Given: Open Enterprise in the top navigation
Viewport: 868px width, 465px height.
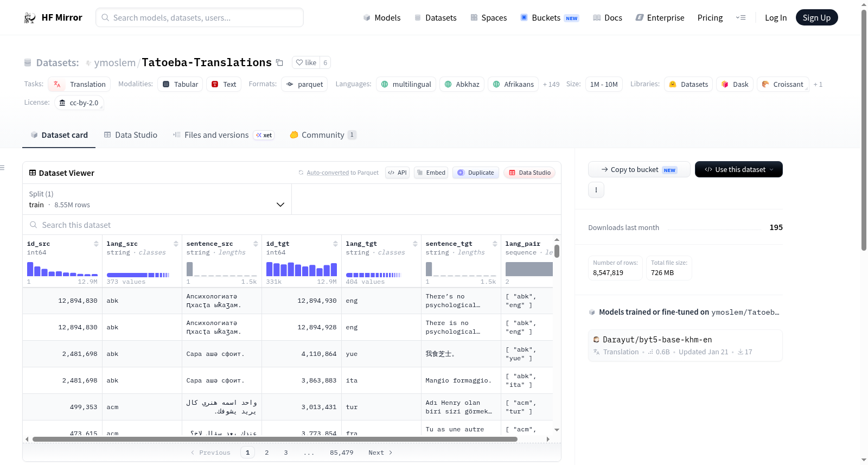Looking at the screenshot, I should (x=660, y=18).
